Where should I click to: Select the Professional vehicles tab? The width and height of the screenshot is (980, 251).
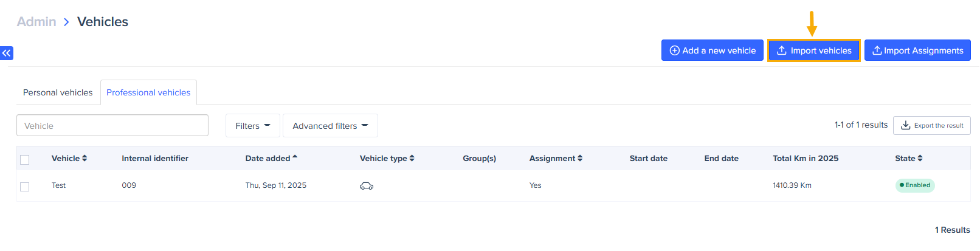[148, 93]
